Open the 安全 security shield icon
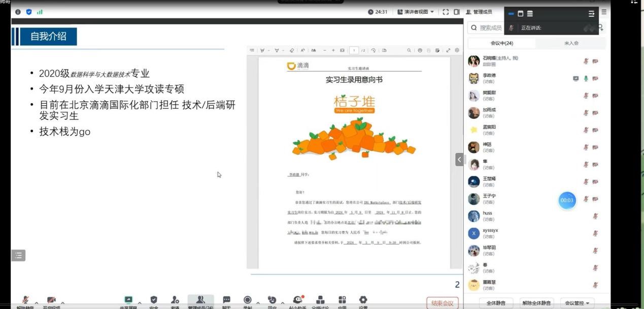 154,300
